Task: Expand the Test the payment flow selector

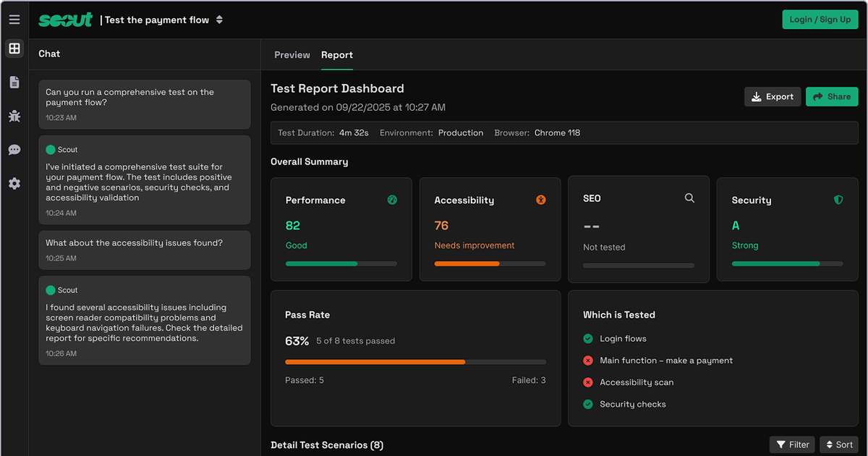Action: tap(219, 20)
